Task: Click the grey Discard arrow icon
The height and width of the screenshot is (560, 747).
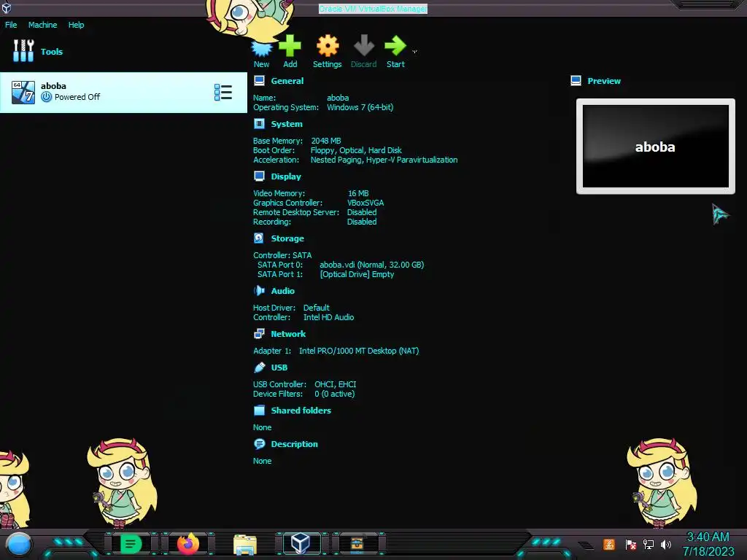Action: [364, 46]
